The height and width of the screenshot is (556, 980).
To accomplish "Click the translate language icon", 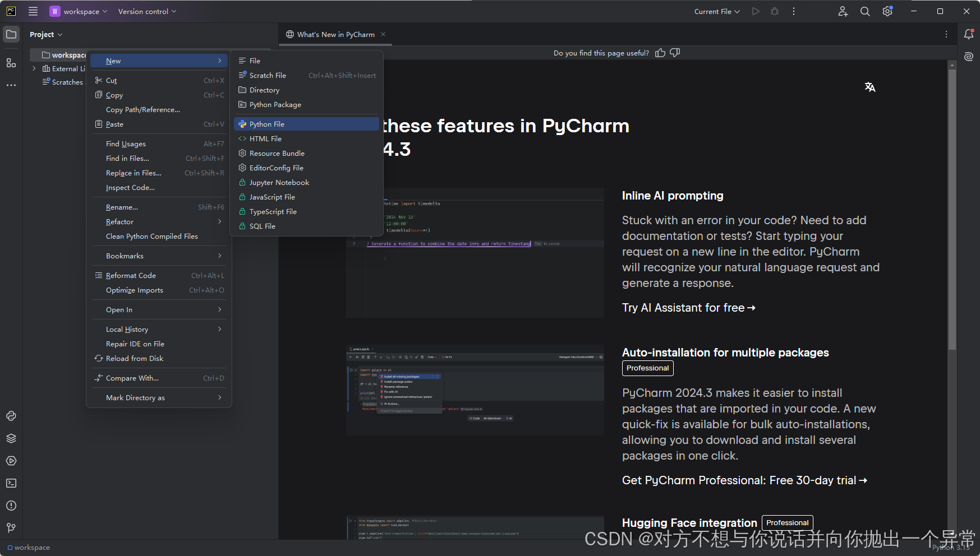I will pos(870,87).
